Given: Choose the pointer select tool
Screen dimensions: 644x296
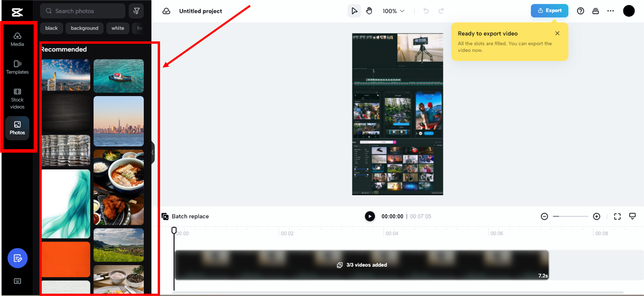Looking at the screenshot, I should 354,11.
